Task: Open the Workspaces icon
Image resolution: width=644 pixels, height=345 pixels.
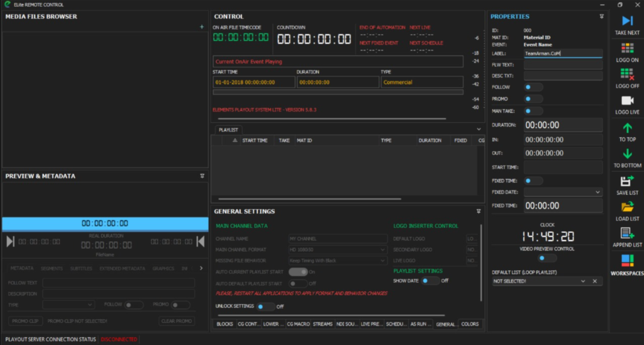Action: click(x=627, y=260)
